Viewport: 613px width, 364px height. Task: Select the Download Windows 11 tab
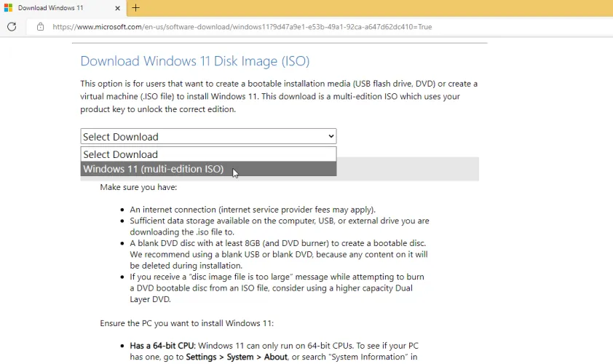(x=58, y=8)
